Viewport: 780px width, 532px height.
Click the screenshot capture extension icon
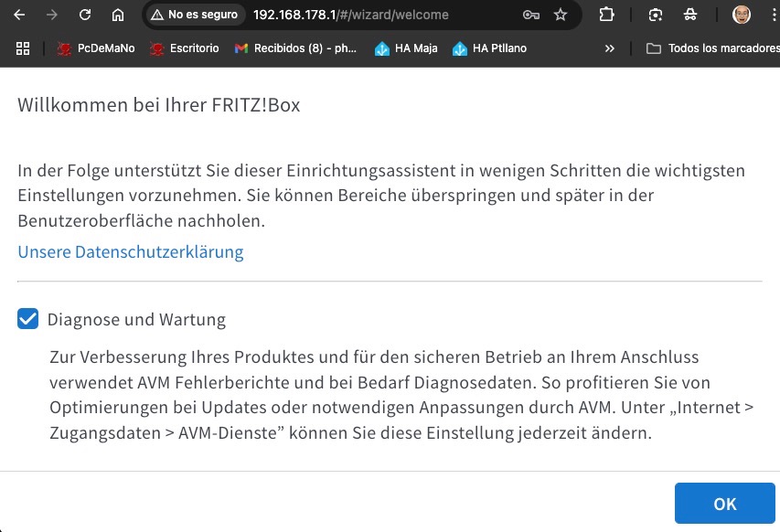(x=656, y=15)
